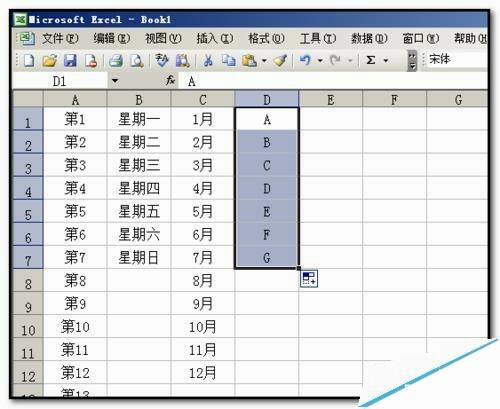500x409 pixels.
Task: Click the fx insert function icon
Action: pos(171,80)
